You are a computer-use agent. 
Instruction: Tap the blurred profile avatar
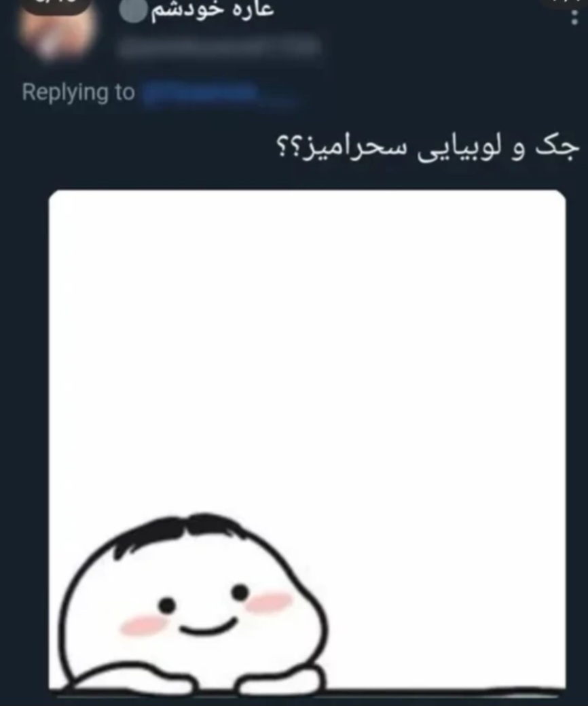point(56,31)
